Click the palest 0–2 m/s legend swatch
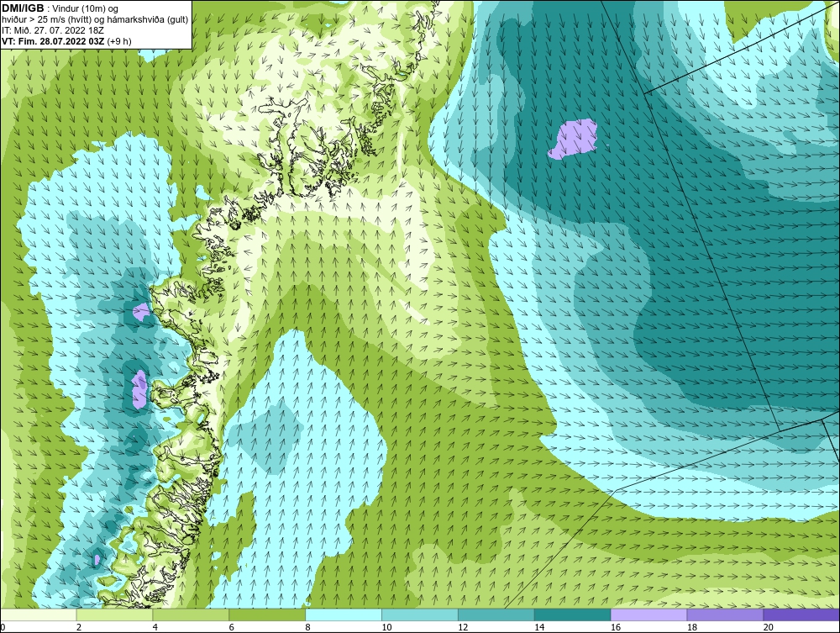840x633 pixels. pyautogui.click(x=39, y=615)
